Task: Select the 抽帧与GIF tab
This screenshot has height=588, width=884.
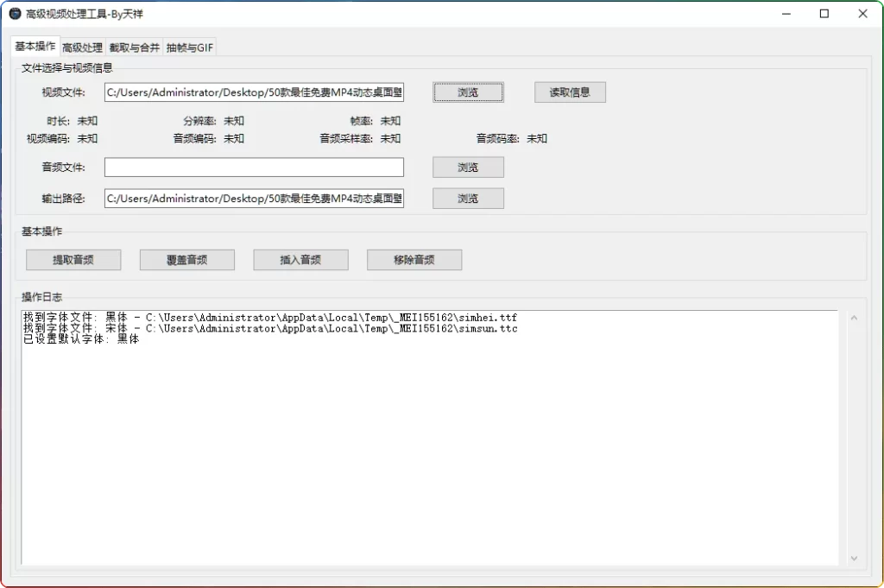Action: [x=190, y=48]
